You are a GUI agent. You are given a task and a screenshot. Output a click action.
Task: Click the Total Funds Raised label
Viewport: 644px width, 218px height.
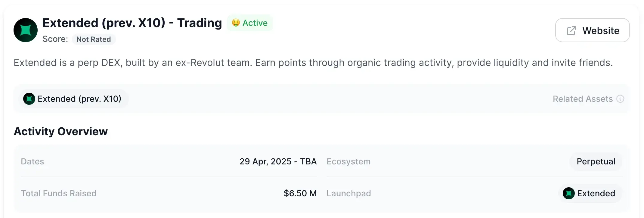point(59,193)
